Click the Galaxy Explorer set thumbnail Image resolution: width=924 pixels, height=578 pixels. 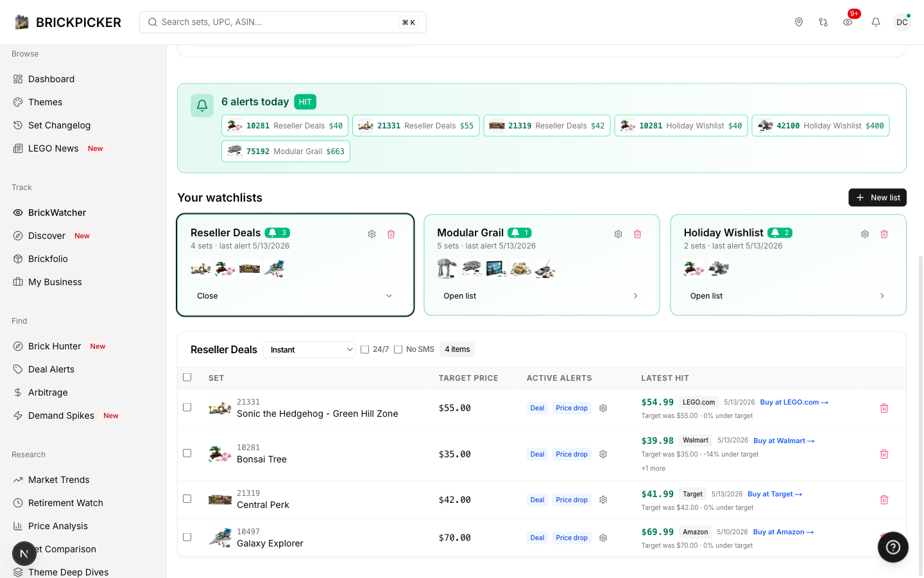tap(220, 538)
